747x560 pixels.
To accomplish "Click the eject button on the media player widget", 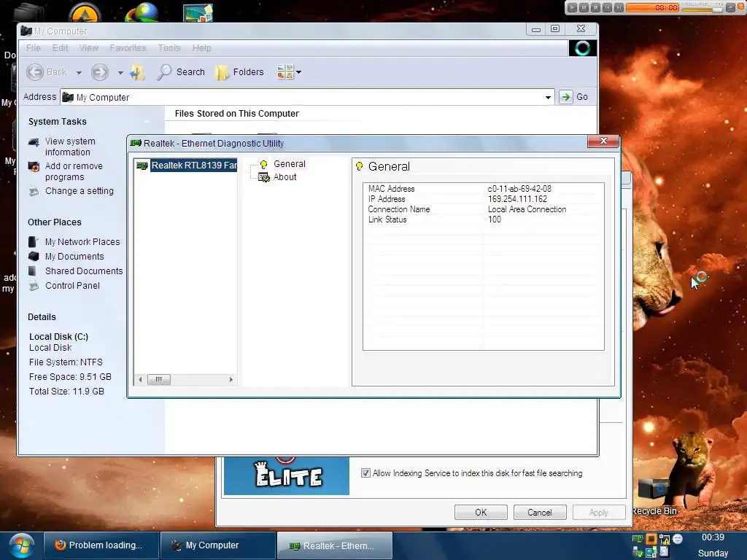I will pos(730,7).
